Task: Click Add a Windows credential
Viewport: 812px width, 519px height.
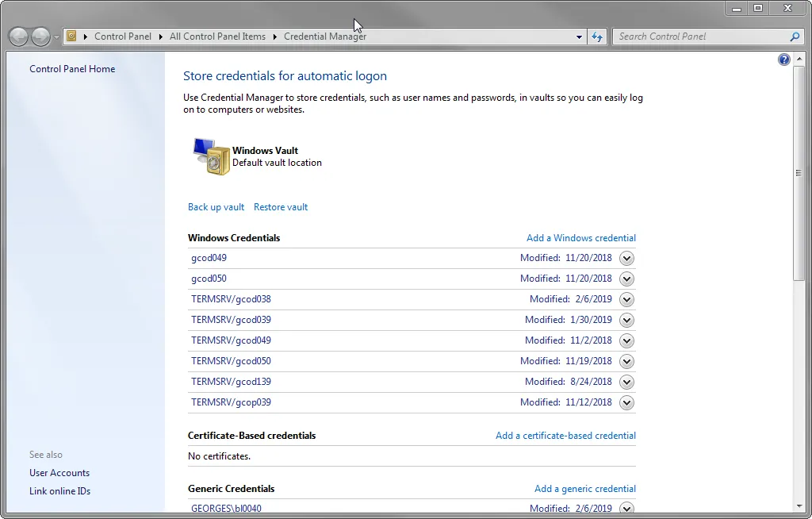Action: coord(581,238)
